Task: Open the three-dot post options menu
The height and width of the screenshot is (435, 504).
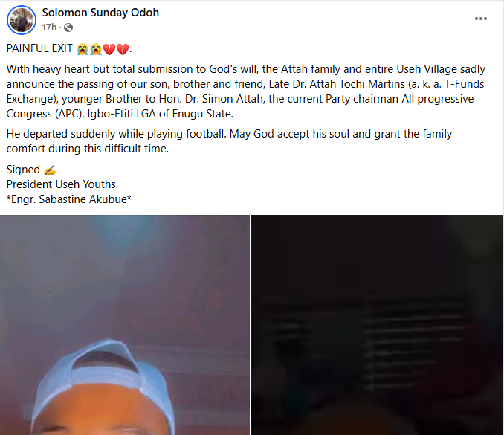Action: [x=480, y=19]
